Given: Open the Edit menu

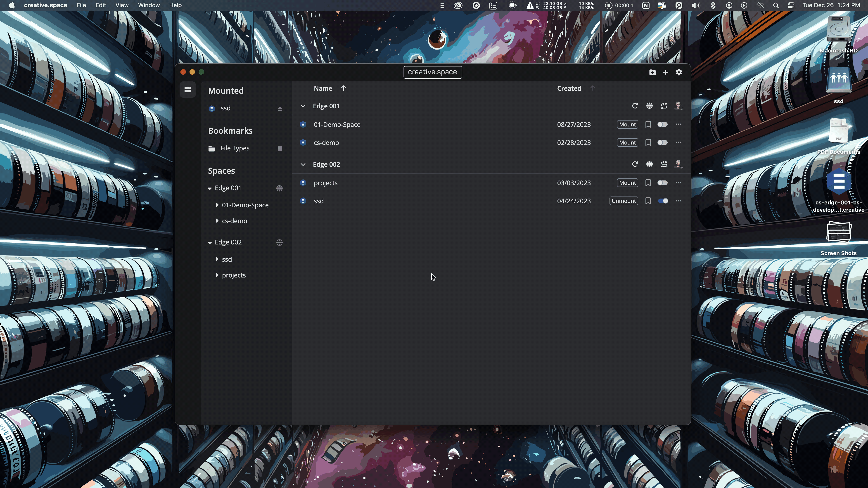Looking at the screenshot, I should coord(100,5).
